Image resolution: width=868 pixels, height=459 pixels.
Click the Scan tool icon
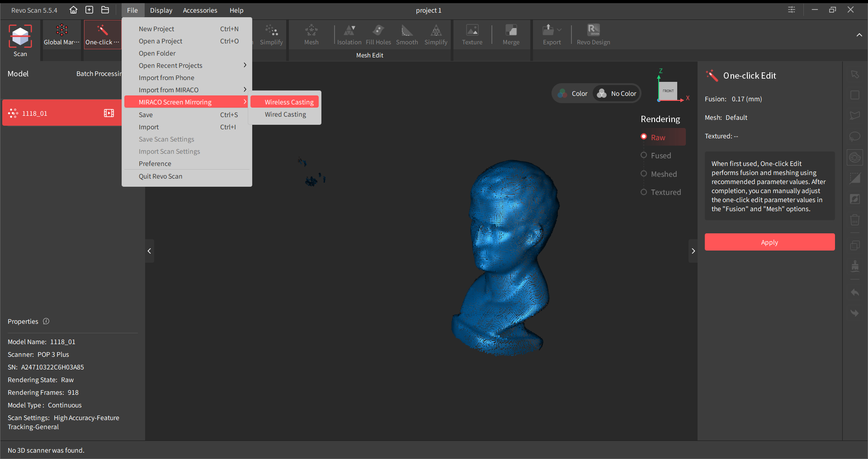pos(20,37)
